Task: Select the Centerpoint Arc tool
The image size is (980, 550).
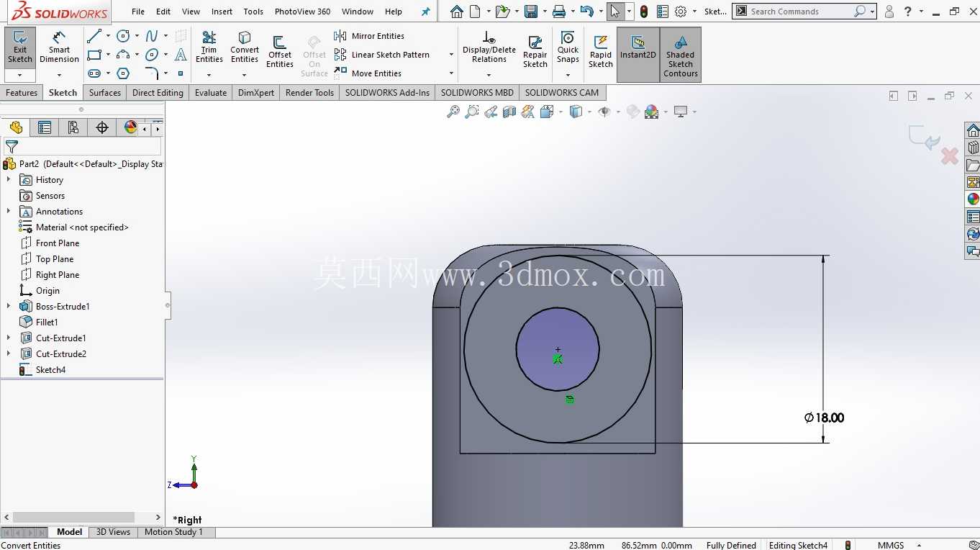Action: pyautogui.click(x=123, y=55)
